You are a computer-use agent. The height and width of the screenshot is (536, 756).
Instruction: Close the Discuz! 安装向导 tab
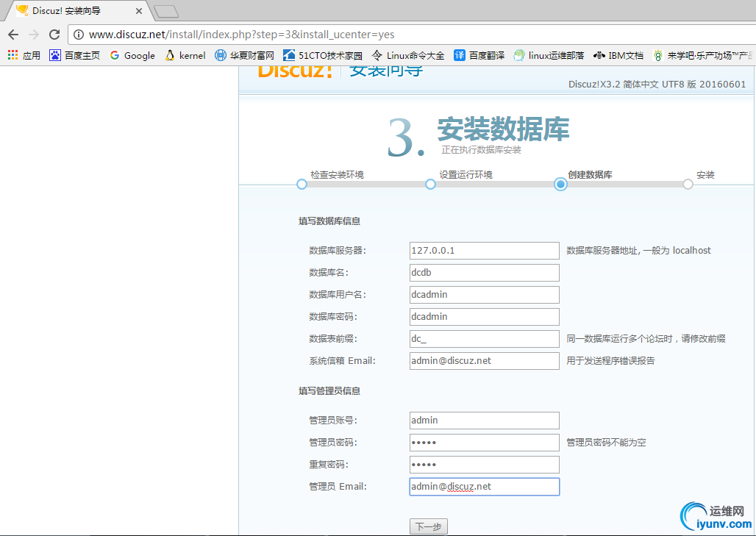139,10
